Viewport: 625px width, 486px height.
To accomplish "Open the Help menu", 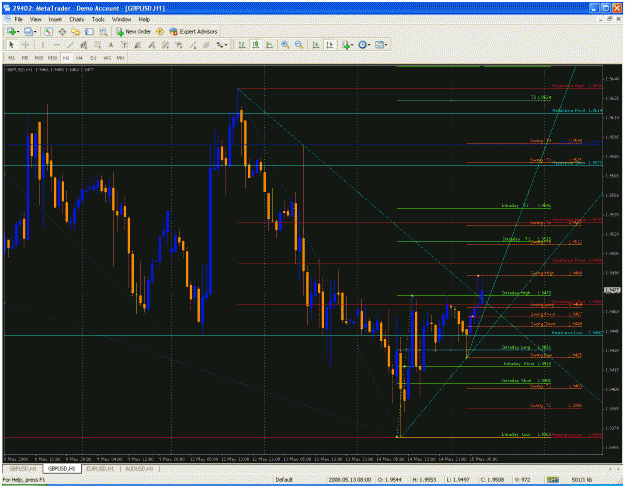I will (144, 19).
